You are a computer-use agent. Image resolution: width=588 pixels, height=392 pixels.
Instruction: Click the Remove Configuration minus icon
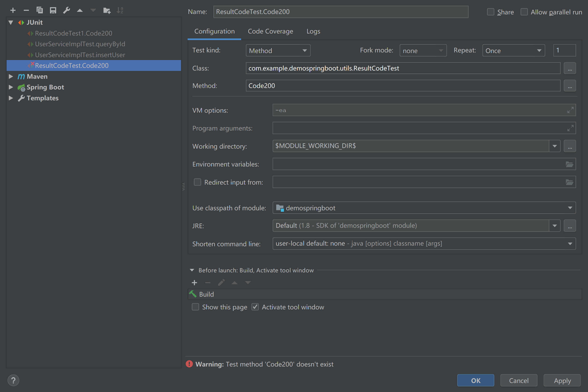point(26,10)
